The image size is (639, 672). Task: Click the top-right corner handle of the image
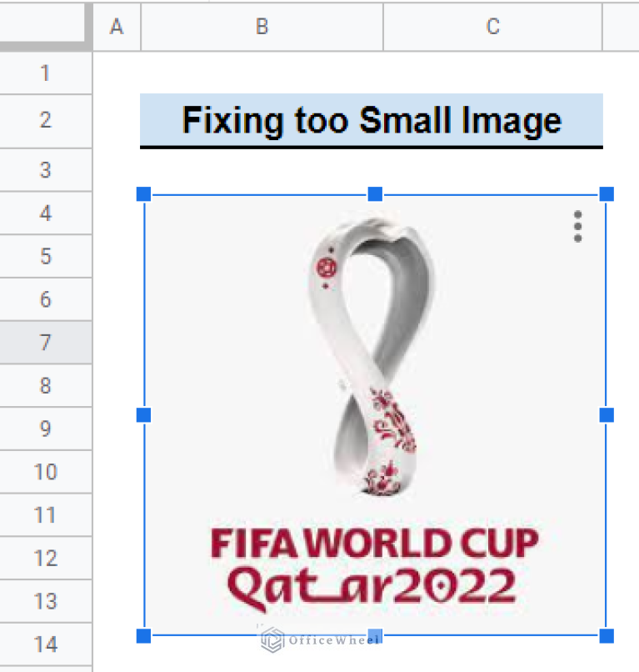pyautogui.click(x=606, y=195)
